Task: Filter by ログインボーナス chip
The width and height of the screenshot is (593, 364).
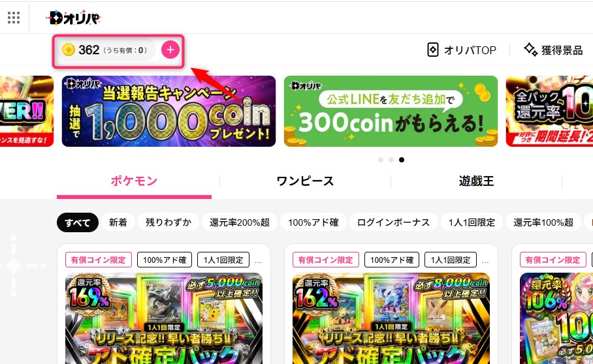Action: (x=393, y=222)
